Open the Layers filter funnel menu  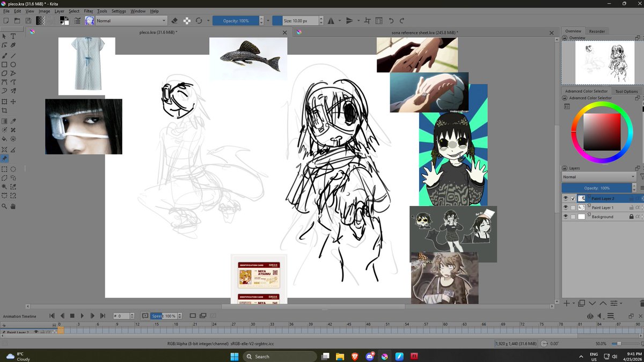pyautogui.click(x=641, y=176)
